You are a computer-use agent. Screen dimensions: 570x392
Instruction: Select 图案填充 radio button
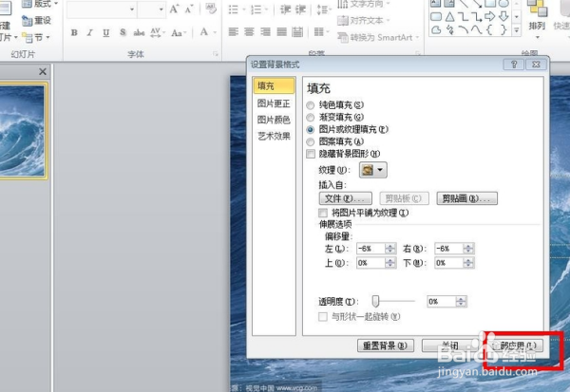tap(310, 141)
